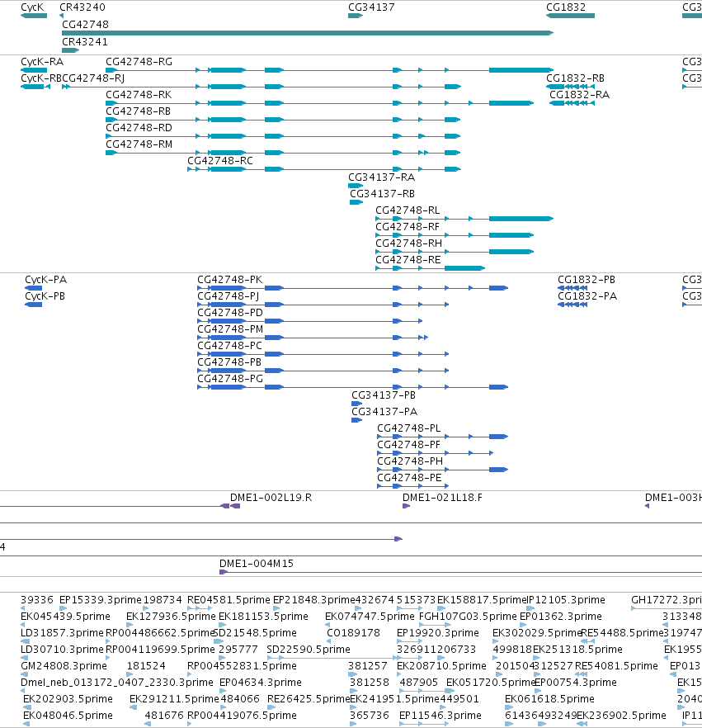Screen dimensions: 702x728
Task: Click protein CG42748-PE label
Action: click(x=409, y=478)
